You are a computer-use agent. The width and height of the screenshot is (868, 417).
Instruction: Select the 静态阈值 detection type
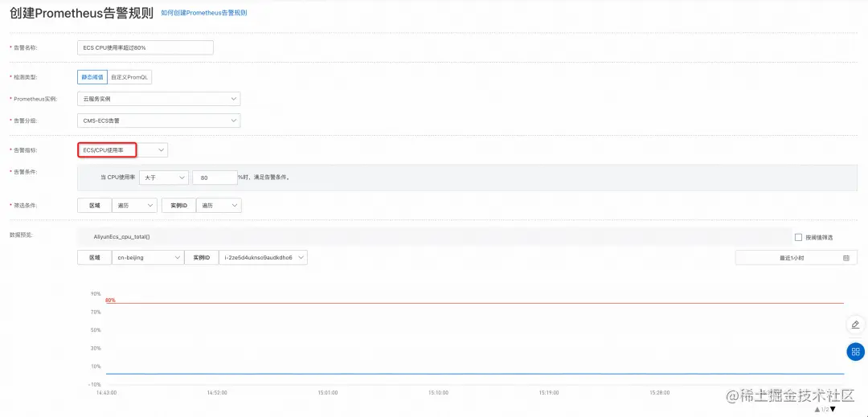92,77
